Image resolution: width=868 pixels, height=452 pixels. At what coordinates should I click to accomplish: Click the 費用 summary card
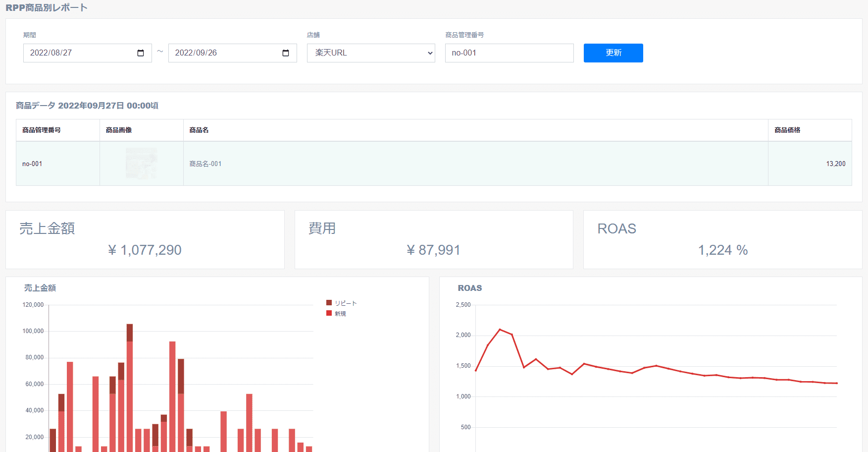pos(434,239)
